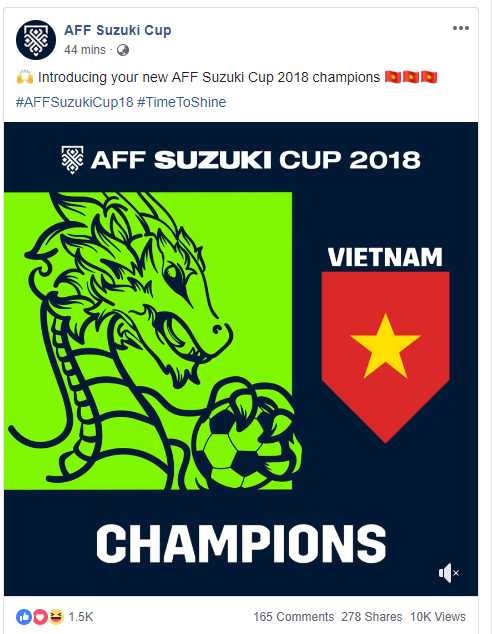Click the AFF logo in video header

(72, 160)
